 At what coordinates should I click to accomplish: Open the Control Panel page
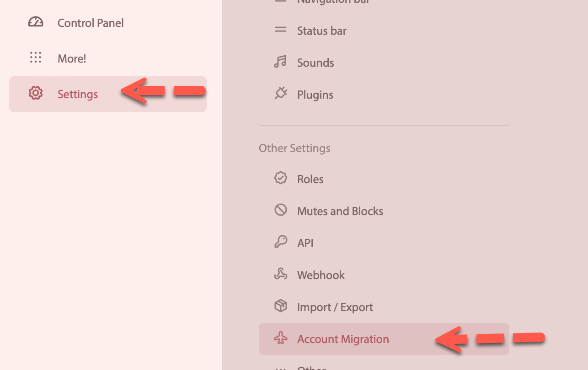click(x=108, y=23)
